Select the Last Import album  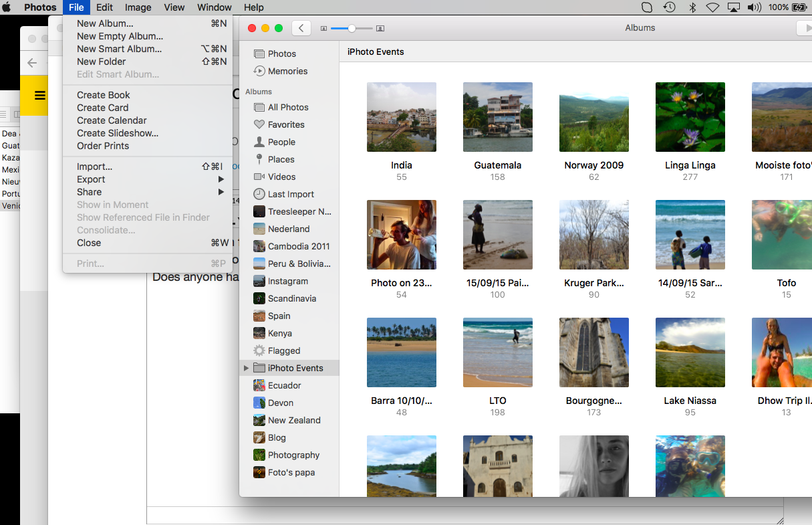291,194
